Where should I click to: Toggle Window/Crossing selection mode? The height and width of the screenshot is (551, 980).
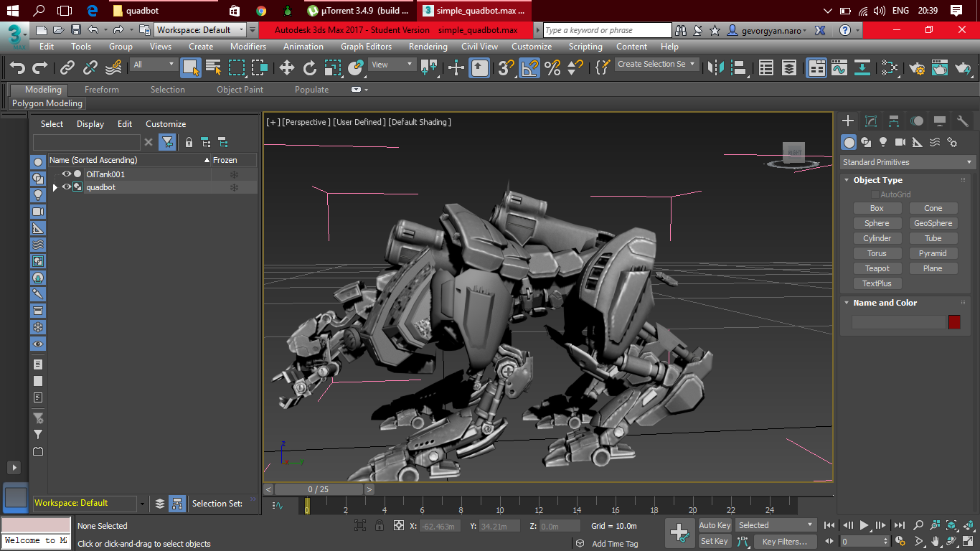click(x=260, y=67)
